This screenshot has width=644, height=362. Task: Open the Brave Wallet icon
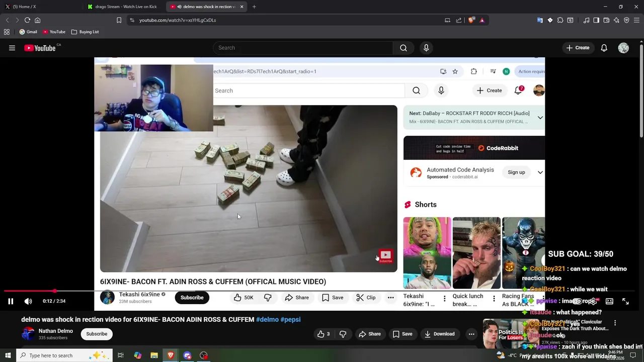point(606,20)
